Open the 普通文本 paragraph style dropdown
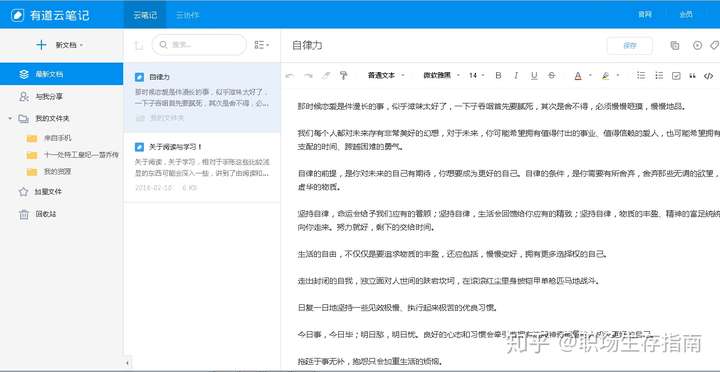The height and width of the screenshot is (372, 720). (x=386, y=76)
